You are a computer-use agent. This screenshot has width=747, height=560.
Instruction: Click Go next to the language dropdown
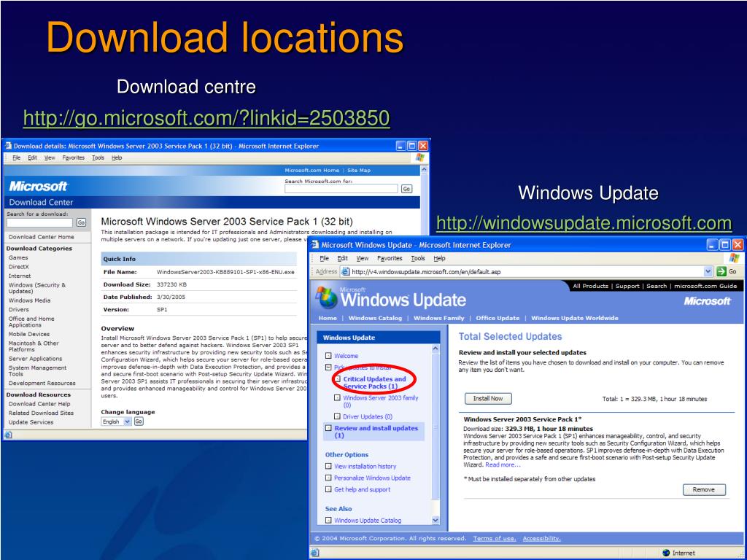pos(139,421)
